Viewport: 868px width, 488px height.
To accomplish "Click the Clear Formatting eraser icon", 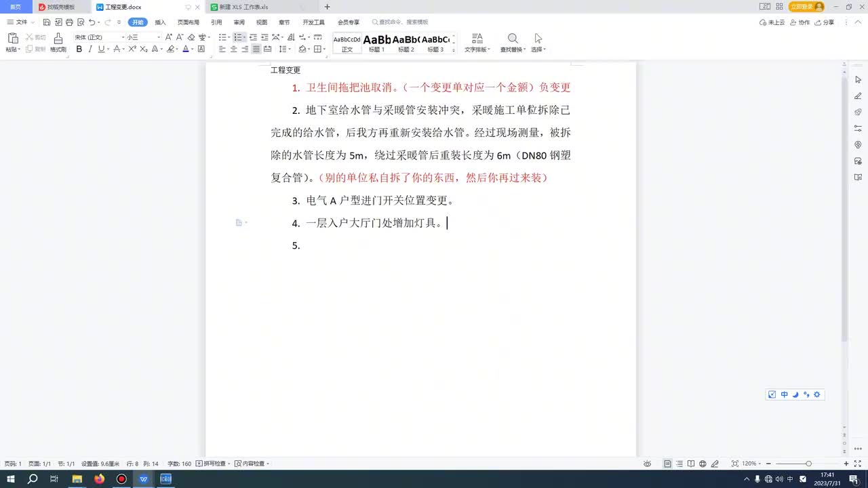I will (x=191, y=37).
